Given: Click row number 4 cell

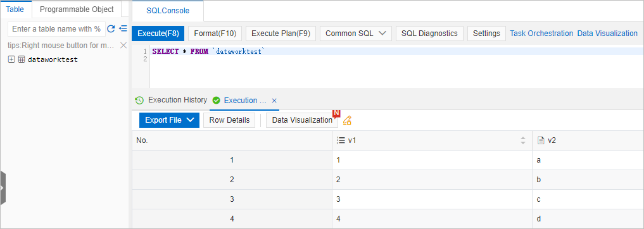Looking at the screenshot, I should coord(232,219).
